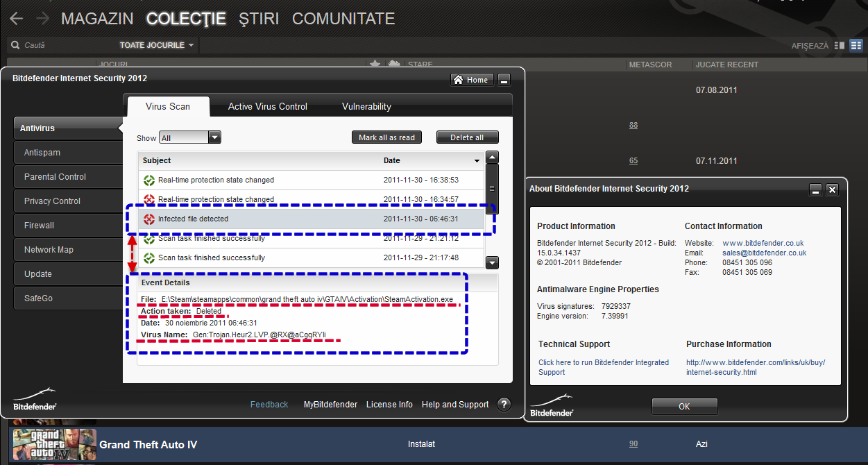Switch Steam library to list view icon
The height and width of the screenshot is (465, 868).
coord(840,45)
